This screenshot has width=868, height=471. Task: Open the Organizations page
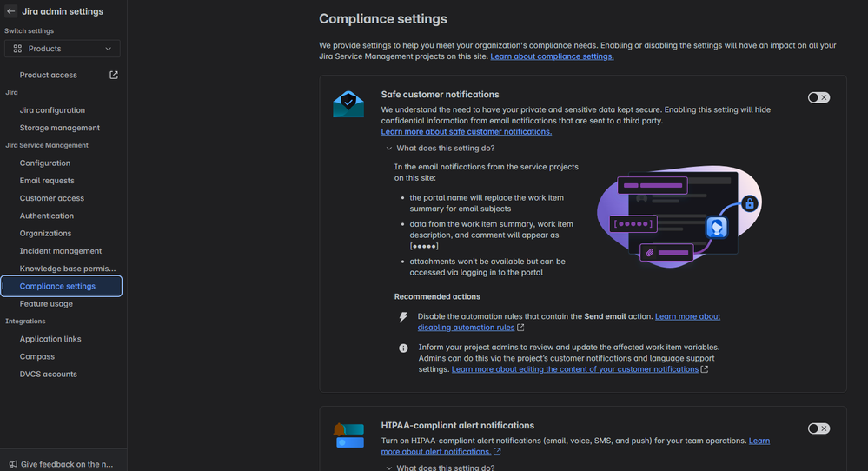coord(45,234)
